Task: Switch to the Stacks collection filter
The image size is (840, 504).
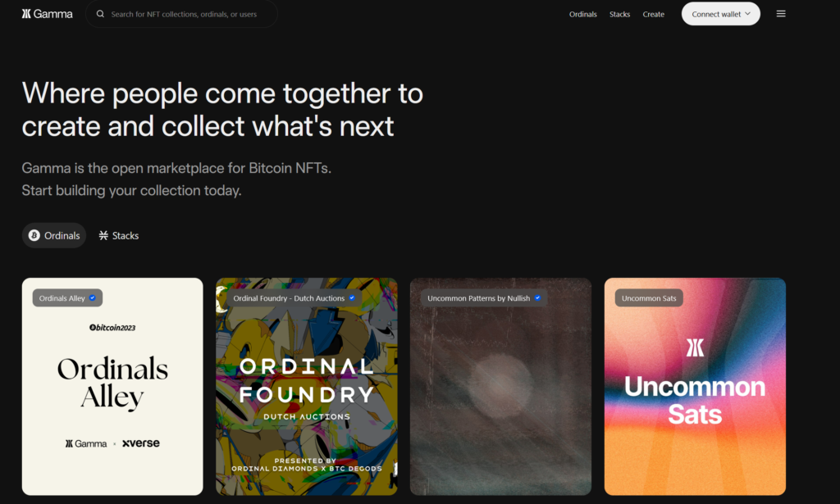Action: 119,235
